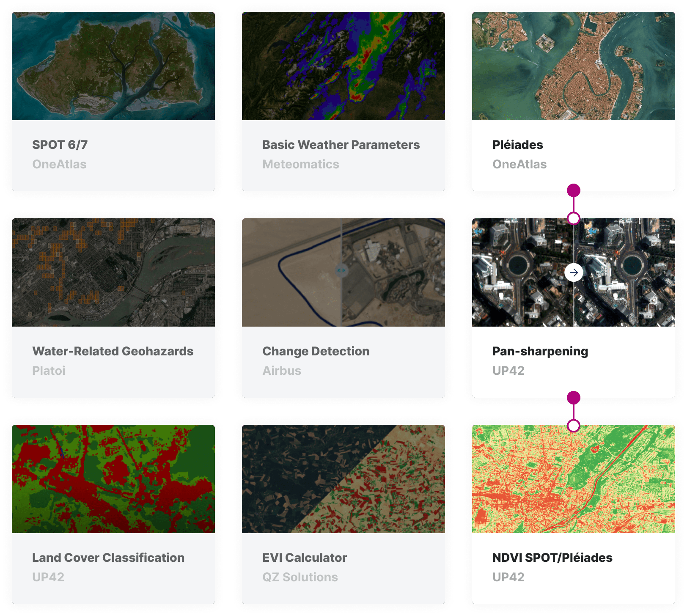Click the Airbus provider label
This screenshot has height=616, width=687.
tap(282, 371)
